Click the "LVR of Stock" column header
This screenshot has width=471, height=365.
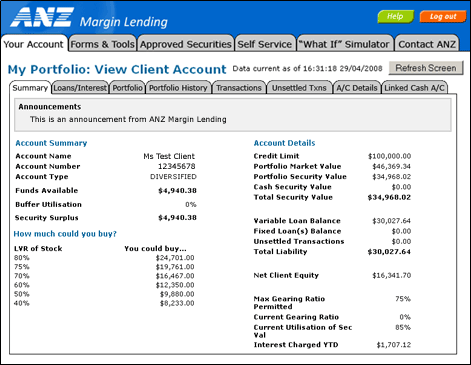coord(38,249)
